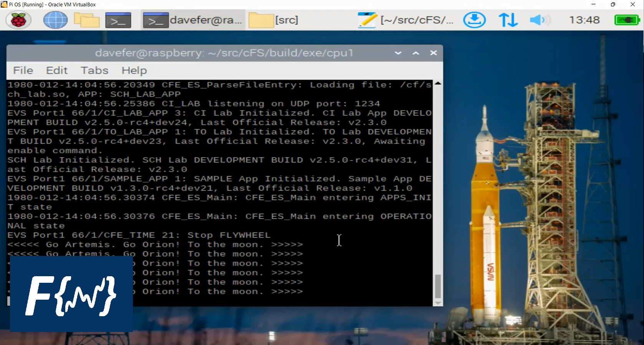Click the 13:48 panel clock
The image size is (644, 345).
pos(584,20)
